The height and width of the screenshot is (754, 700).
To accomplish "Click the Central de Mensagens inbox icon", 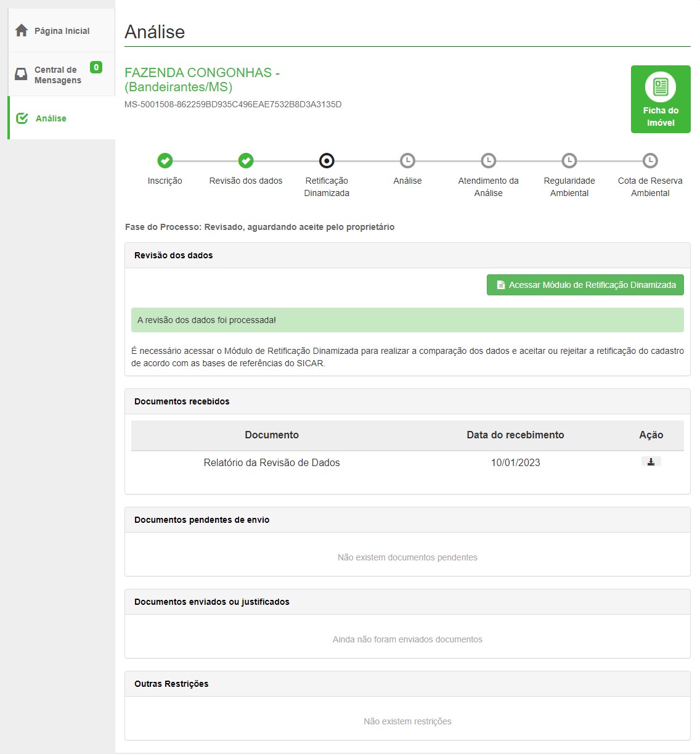I will tap(21, 75).
